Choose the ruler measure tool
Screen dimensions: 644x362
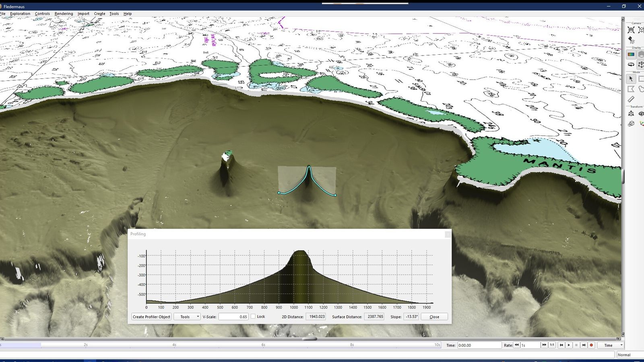click(x=631, y=99)
